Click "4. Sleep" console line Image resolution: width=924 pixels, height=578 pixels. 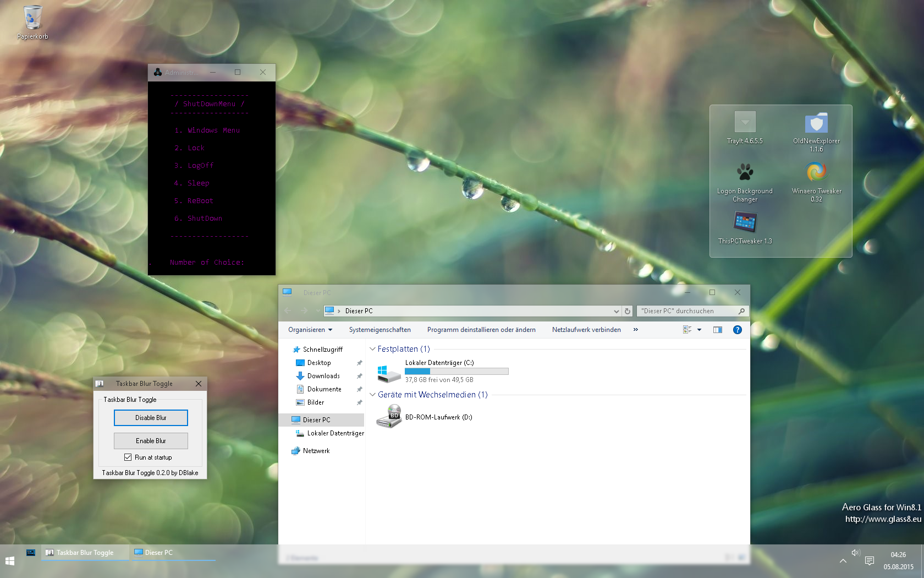tap(191, 183)
